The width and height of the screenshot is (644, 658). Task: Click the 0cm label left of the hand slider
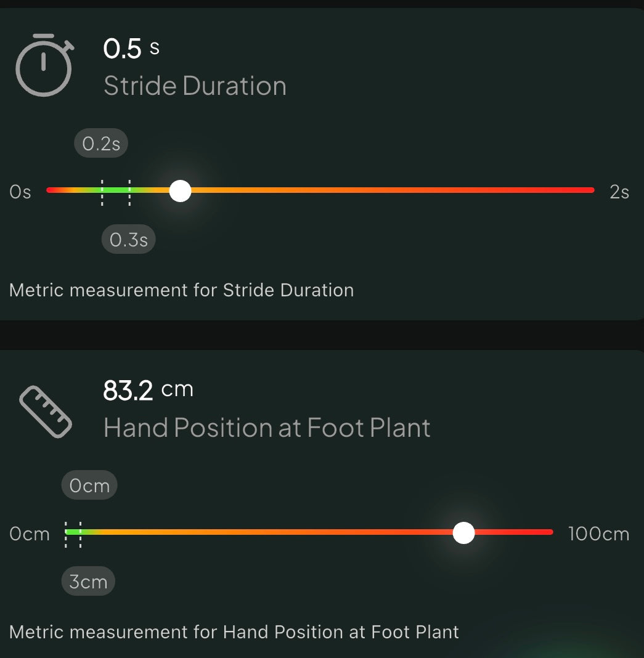(30, 534)
